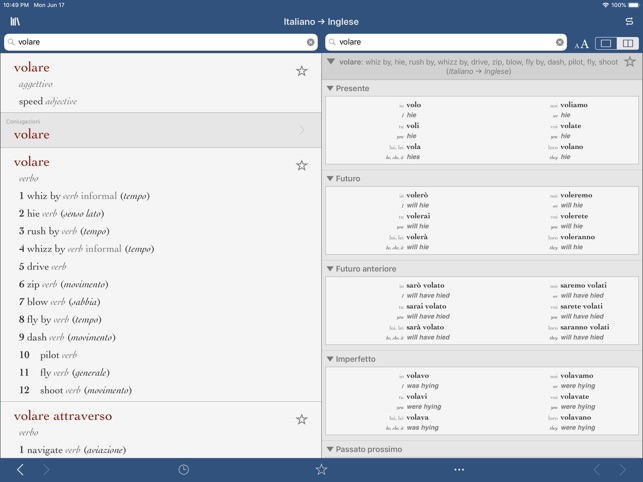Go back in left pane history
The height and width of the screenshot is (482, 643).
(20, 470)
